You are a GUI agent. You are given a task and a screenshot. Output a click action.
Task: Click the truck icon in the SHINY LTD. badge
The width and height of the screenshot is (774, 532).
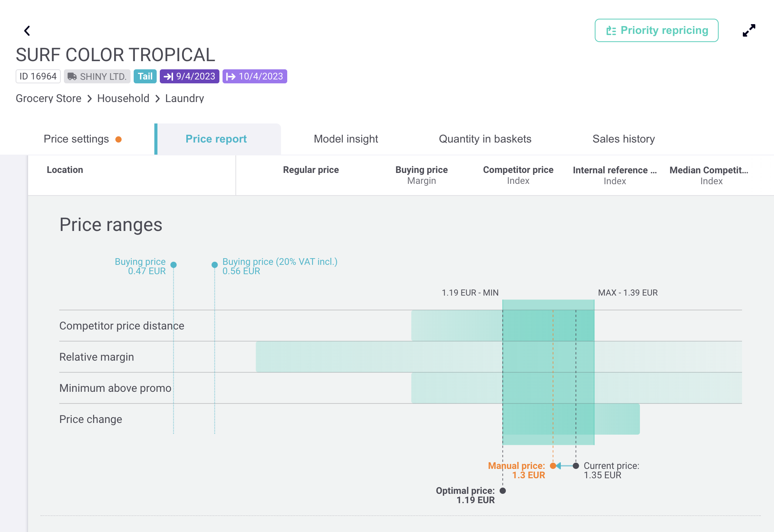[x=72, y=76]
